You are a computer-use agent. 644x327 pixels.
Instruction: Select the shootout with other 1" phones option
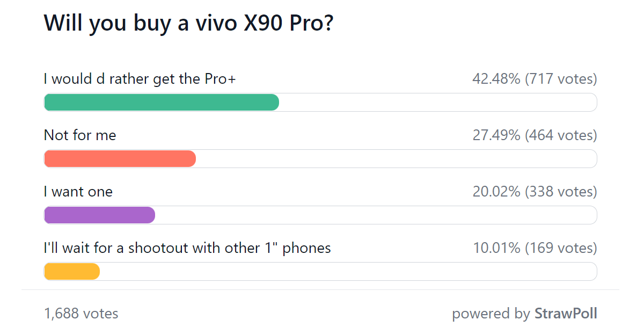pyautogui.click(x=187, y=248)
